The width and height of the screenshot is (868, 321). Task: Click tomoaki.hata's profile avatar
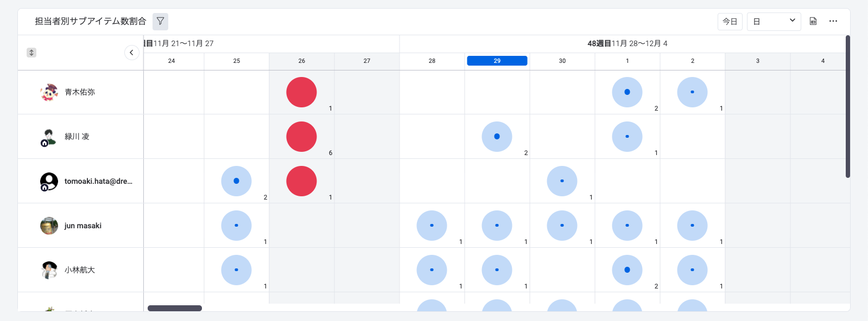[x=49, y=181]
